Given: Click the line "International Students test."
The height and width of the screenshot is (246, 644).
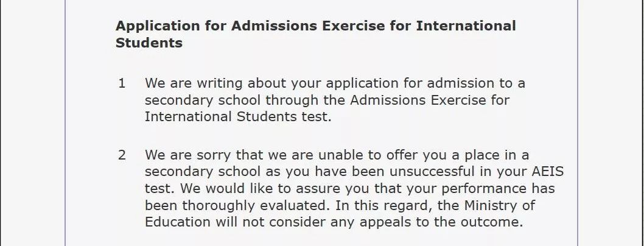Looking at the screenshot, I should click(238, 117).
